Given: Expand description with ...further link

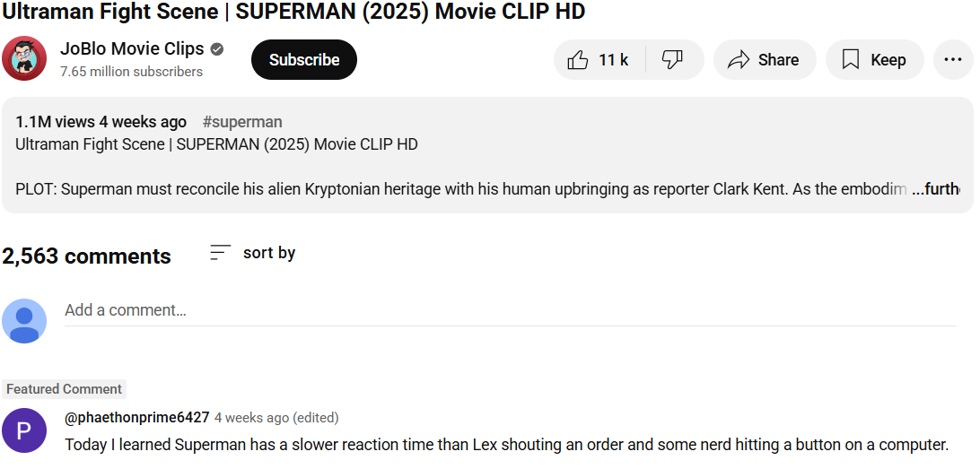Looking at the screenshot, I should point(936,188).
